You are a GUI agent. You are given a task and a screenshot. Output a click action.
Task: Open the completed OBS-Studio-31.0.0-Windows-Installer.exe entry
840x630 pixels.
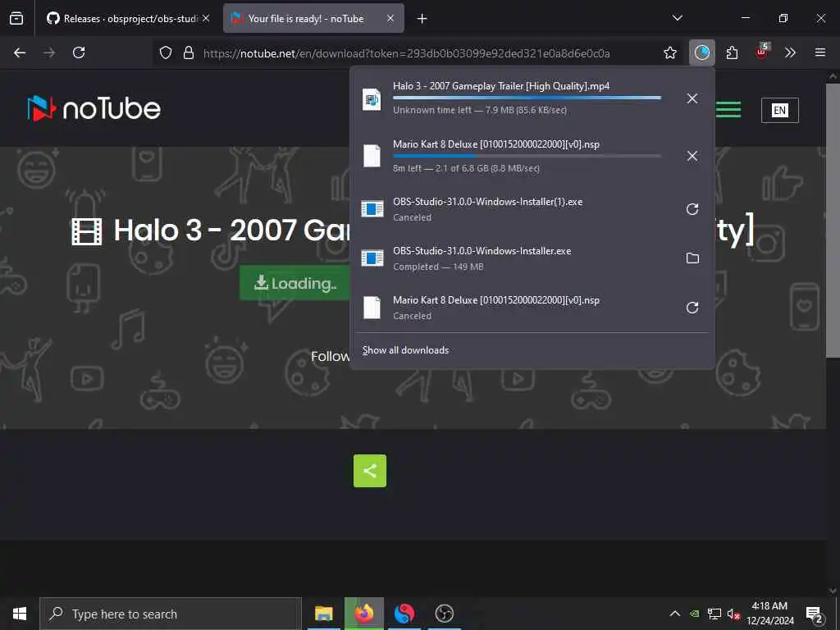[x=514, y=258]
